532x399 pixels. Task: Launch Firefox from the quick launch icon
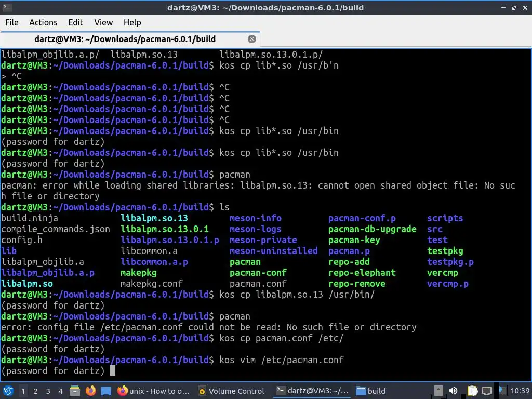point(90,391)
